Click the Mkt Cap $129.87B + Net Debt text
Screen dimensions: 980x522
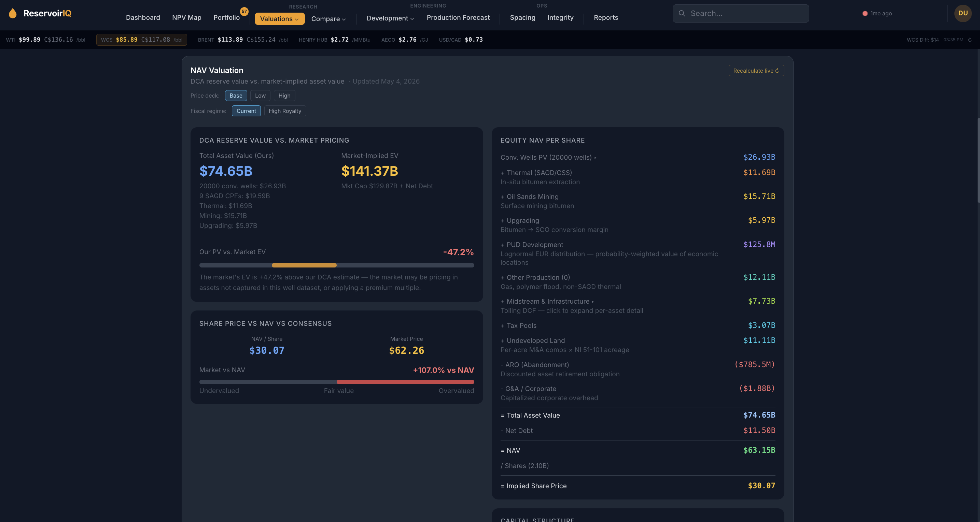pos(387,186)
